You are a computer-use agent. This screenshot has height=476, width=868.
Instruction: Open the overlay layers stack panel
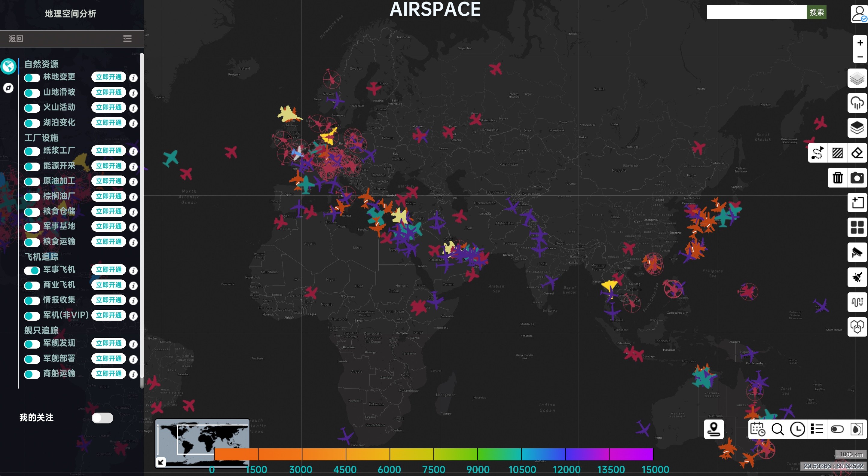click(857, 128)
